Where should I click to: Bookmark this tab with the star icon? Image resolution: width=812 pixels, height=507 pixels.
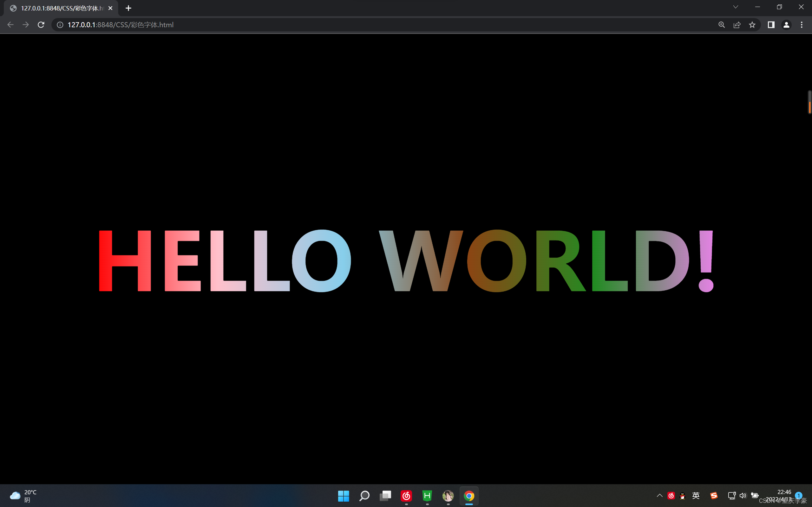(x=752, y=25)
